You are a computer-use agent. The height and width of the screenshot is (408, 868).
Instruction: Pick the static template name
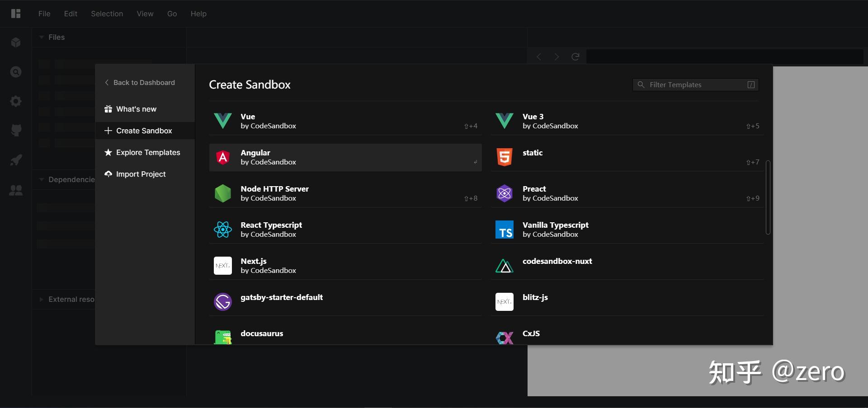tap(533, 153)
